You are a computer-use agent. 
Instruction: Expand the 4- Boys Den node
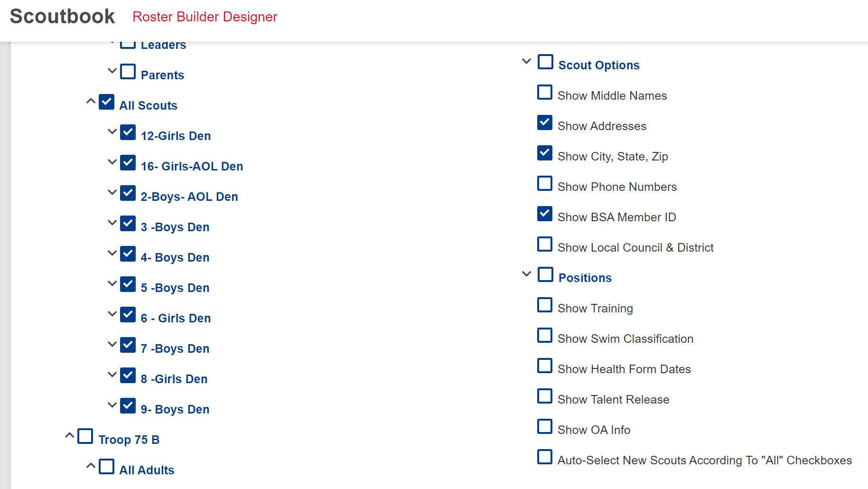click(112, 254)
